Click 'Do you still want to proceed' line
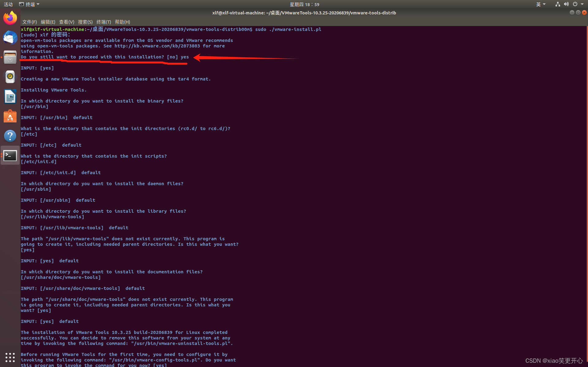The image size is (588, 367). pos(105,57)
